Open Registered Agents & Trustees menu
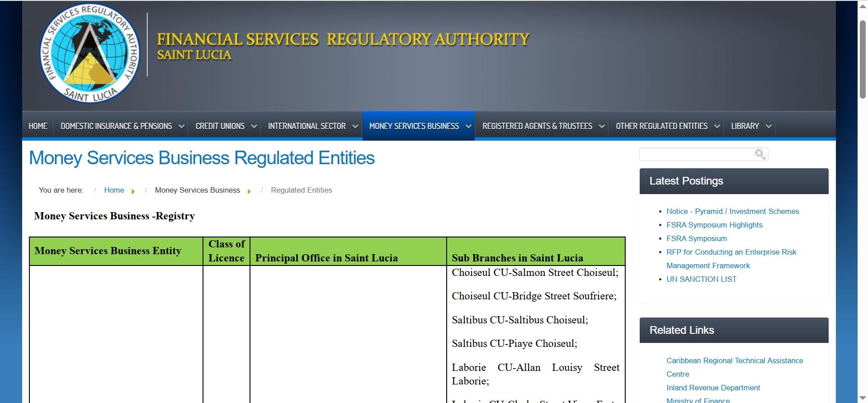Image resolution: width=868 pixels, height=403 pixels. click(x=537, y=126)
